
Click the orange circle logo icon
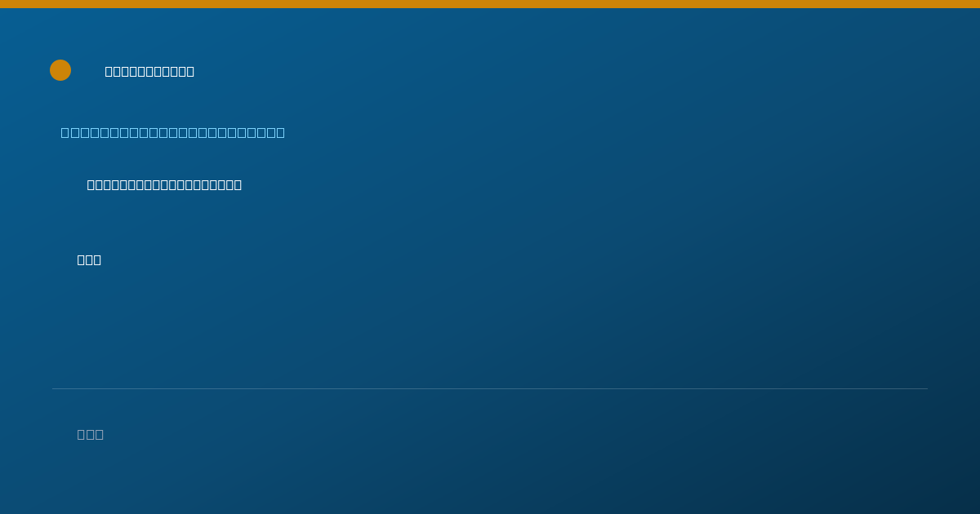60,70
